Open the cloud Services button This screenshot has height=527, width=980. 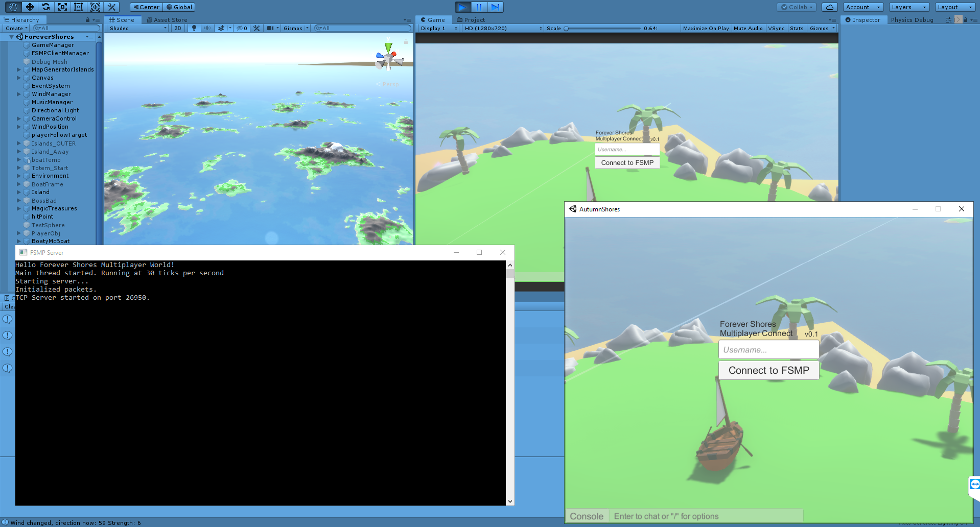pyautogui.click(x=830, y=7)
